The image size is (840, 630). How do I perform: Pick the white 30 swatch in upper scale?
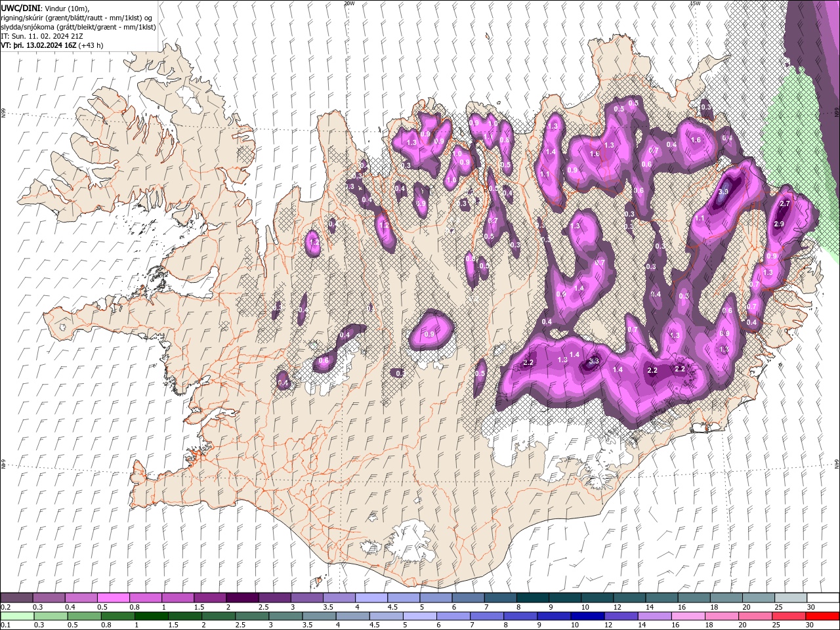[823, 598]
